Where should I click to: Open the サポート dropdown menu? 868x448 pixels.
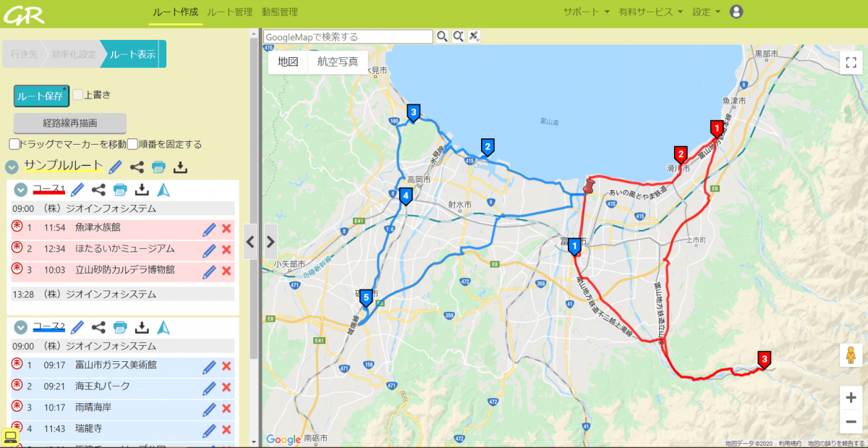click(x=587, y=12)
